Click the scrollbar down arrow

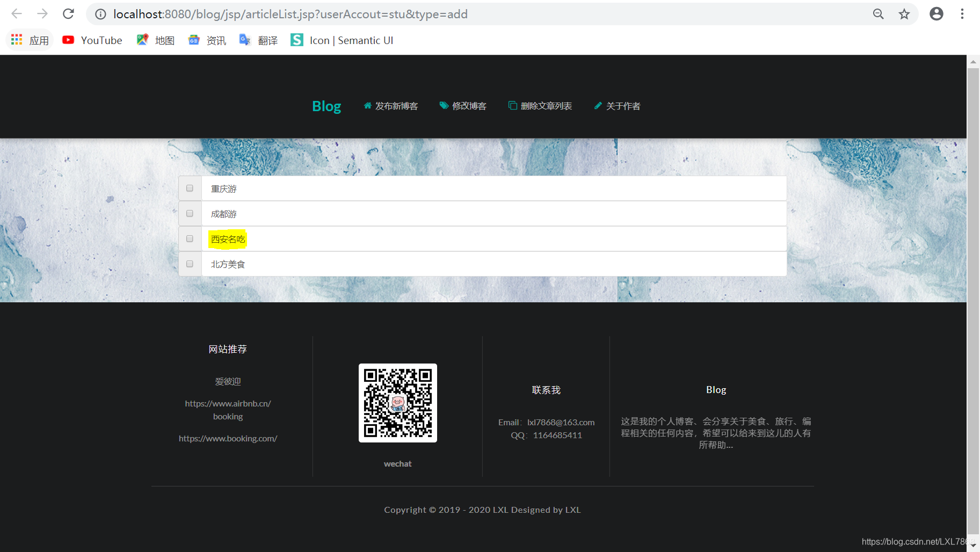point(973,545)
